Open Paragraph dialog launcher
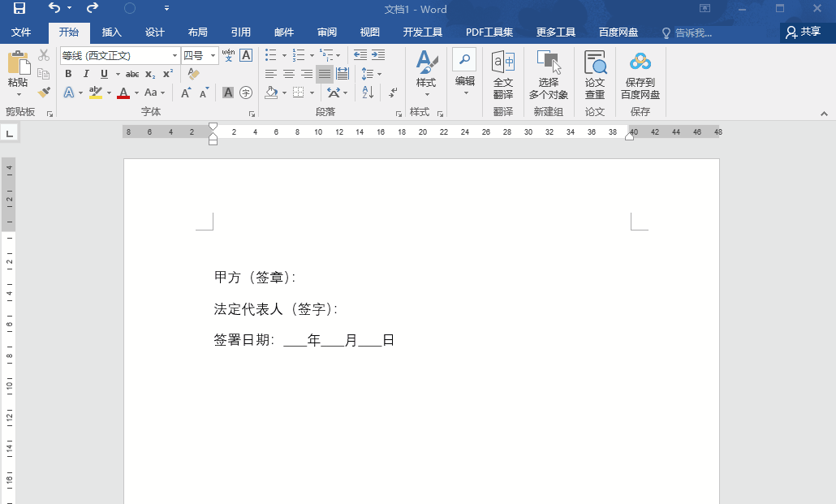The height and width of the screenshot is (504, 836). (399, 114)
